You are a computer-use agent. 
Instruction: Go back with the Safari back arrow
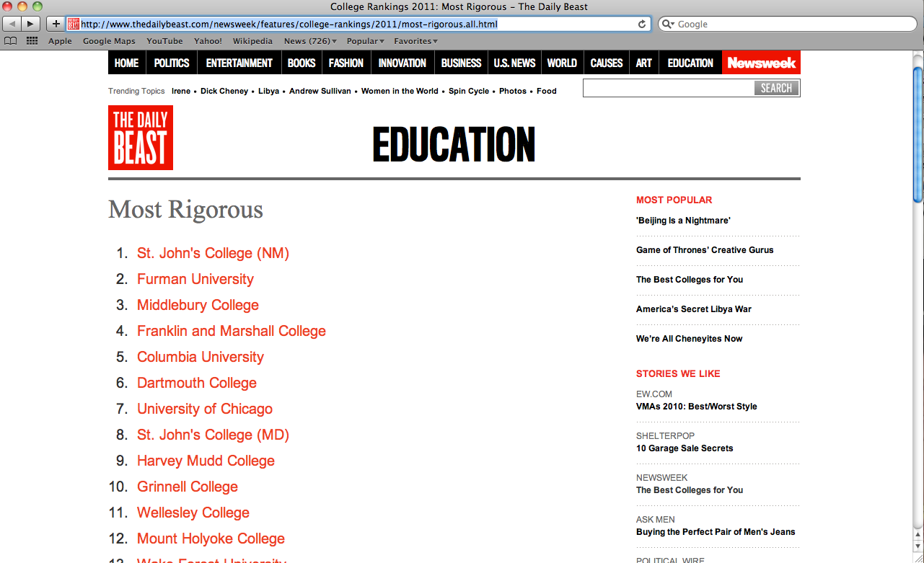click(x=12, y=24)
